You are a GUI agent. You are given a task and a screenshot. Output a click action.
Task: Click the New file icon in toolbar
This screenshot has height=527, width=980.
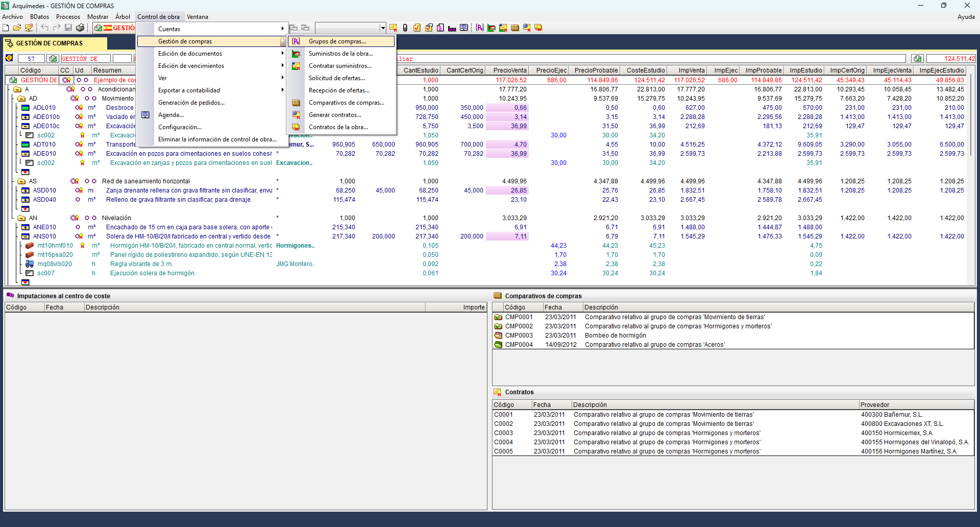6,28
